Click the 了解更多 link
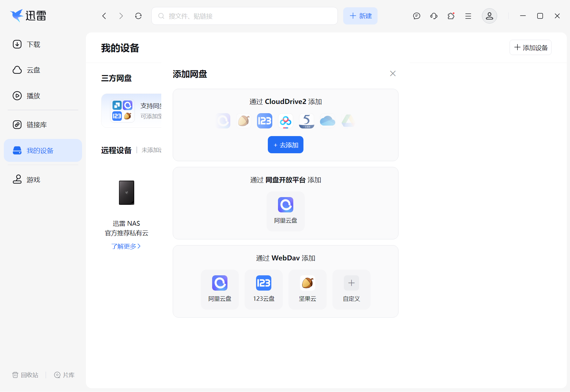Viewport: 570px width, 392px height. pos(126,246)
